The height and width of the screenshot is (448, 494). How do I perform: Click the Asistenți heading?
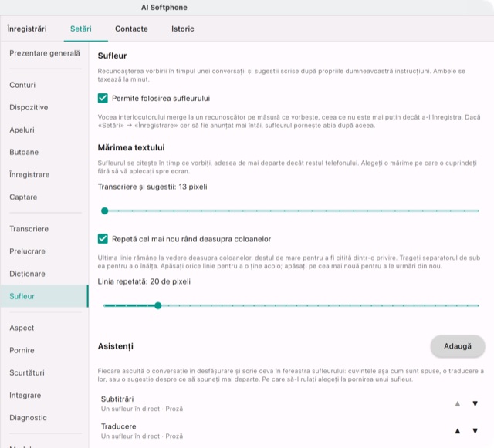point(116,346)
